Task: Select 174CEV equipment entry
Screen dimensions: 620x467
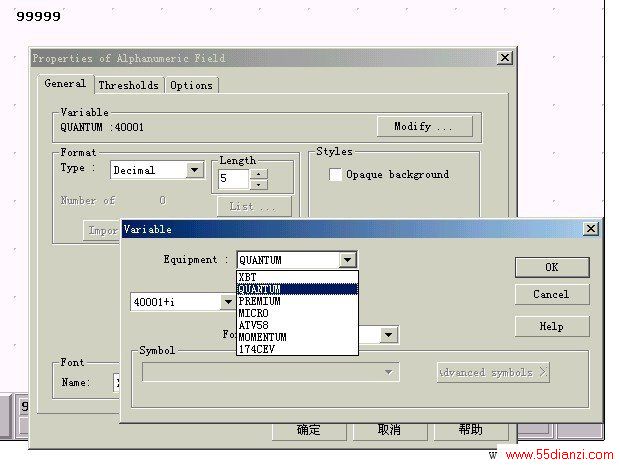Action: pos(297,349)
